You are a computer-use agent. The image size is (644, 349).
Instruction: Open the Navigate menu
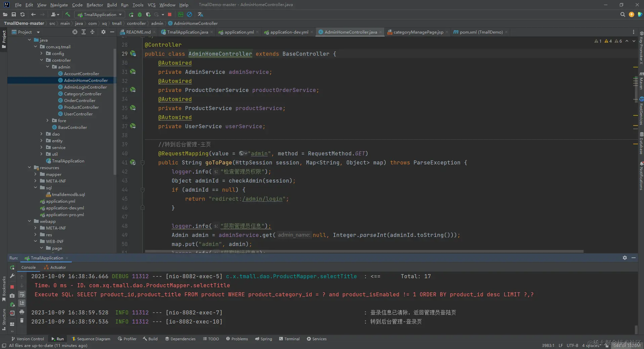click(x=59, y=5)
